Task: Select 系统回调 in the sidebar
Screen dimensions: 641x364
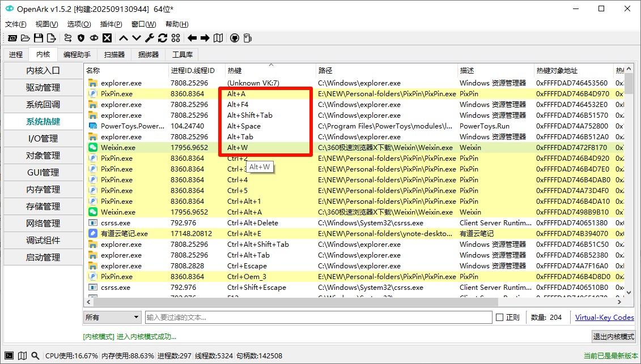Action: [43, 105]
